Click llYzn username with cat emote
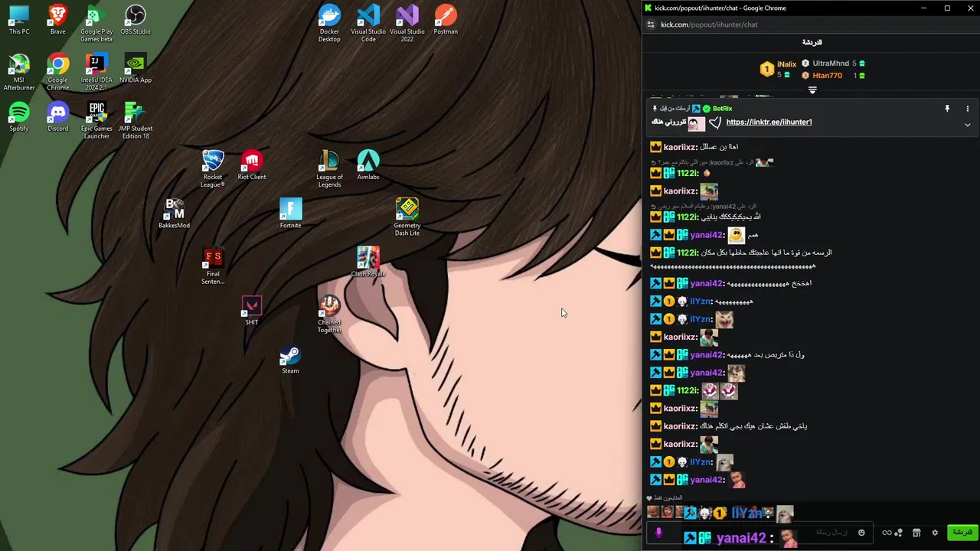Viewport: 980px width, 551px height. pos(701,319)
